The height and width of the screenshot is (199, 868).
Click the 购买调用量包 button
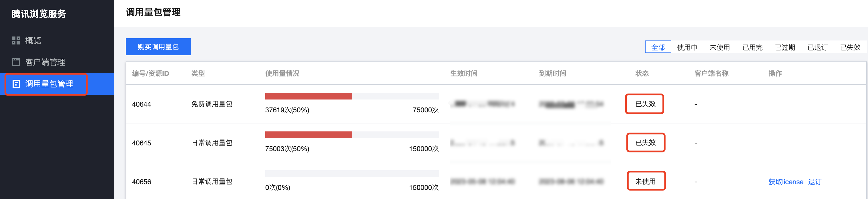click(158, 47)
